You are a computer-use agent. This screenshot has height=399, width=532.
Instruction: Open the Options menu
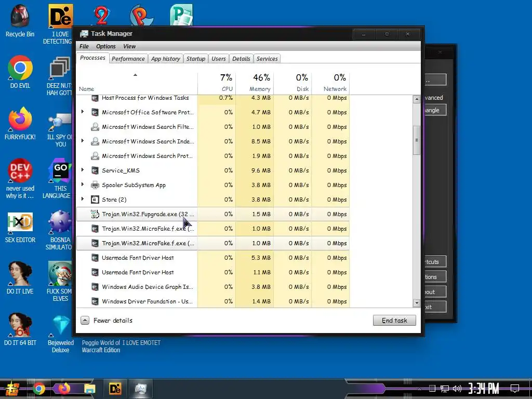(x=106, y=46)
